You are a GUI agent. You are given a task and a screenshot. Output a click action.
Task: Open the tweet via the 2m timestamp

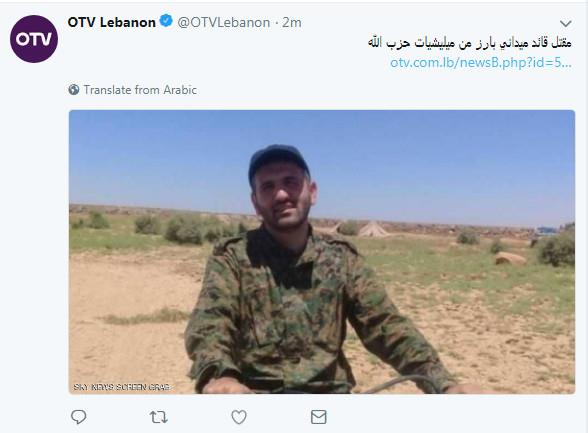click(292, 22)
